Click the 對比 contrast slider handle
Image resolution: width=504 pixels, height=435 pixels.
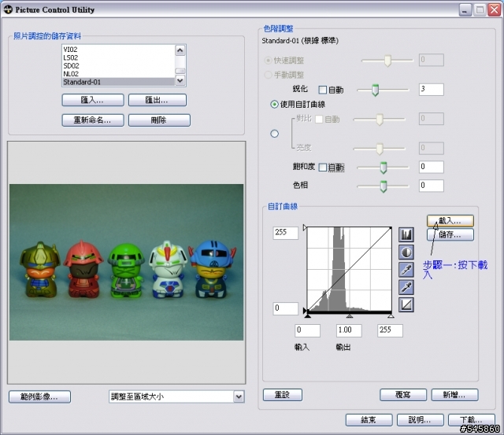click(x=380, y=120)
